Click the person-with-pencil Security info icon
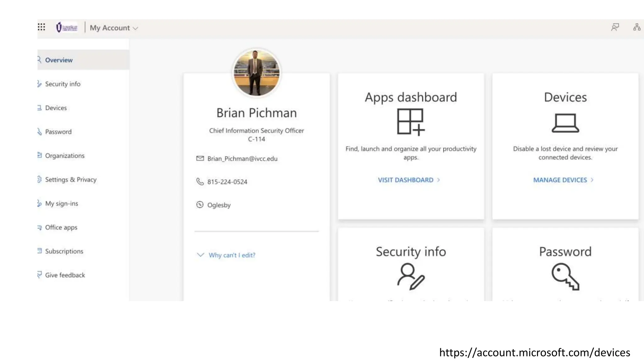This screenshot has height=362, width=644. click(x=411, y=277)
